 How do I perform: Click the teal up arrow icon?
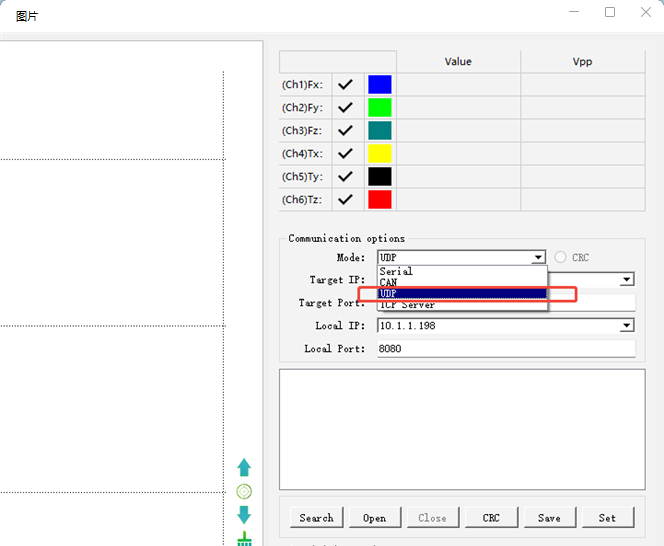click(x=244, y=467)
